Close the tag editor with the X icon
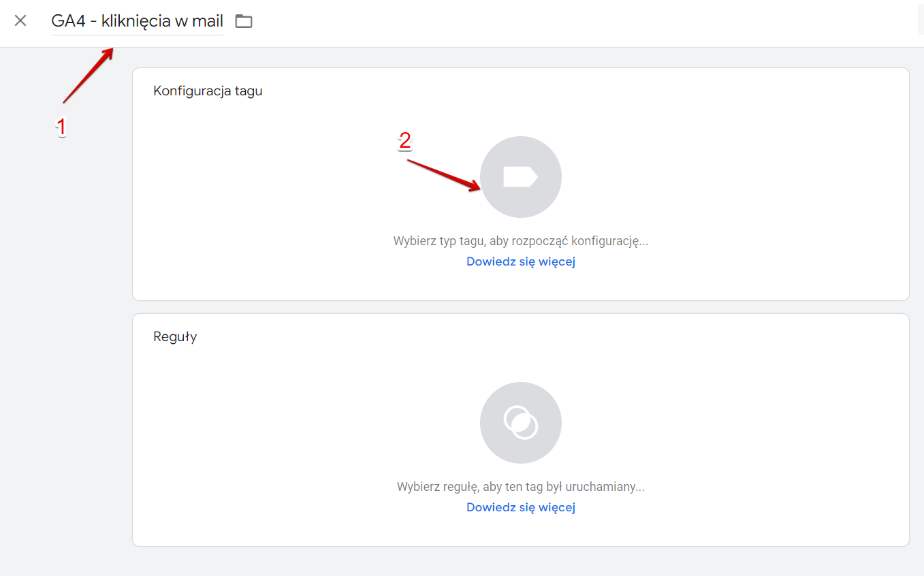This screenshot has height=576, width=924. point(20,20)
